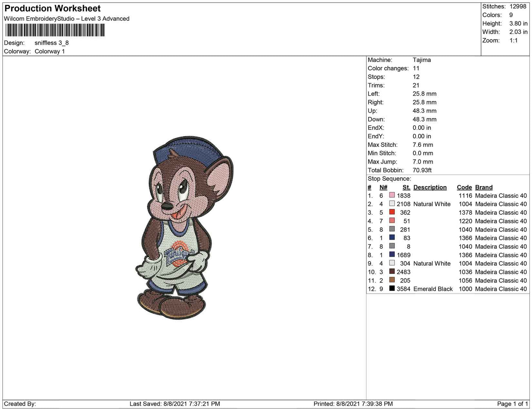The width and height of the screenshot is (532, 409).
Task: Click the EndY value 0.00 in
Action: pos(422,136)
